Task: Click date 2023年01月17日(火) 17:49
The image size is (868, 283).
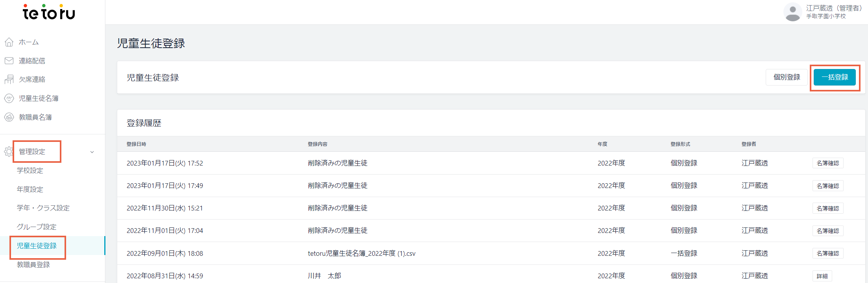Action: (165, 186)
